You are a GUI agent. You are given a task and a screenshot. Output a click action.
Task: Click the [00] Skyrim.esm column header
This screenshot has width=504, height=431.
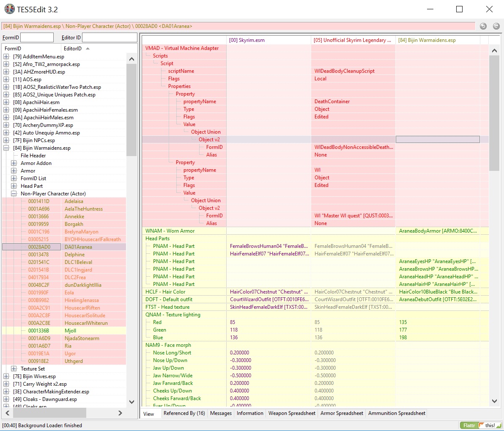pos(268,40)
